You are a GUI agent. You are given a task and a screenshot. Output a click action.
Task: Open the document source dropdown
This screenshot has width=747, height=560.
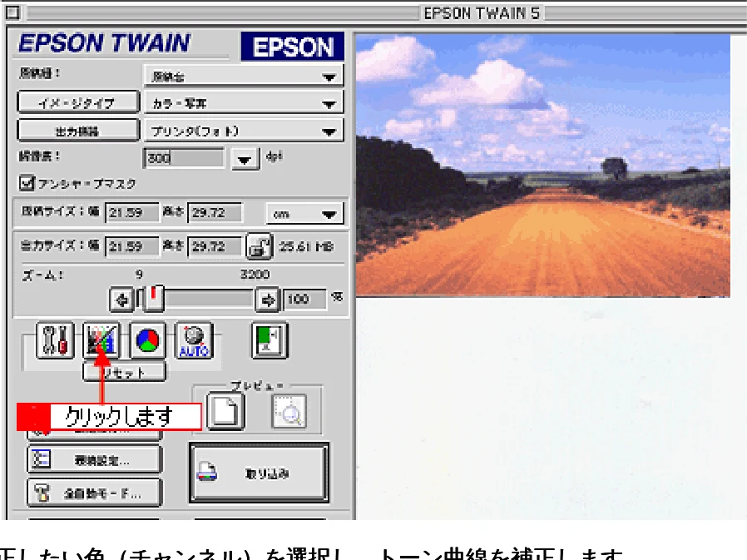[244, 76]
